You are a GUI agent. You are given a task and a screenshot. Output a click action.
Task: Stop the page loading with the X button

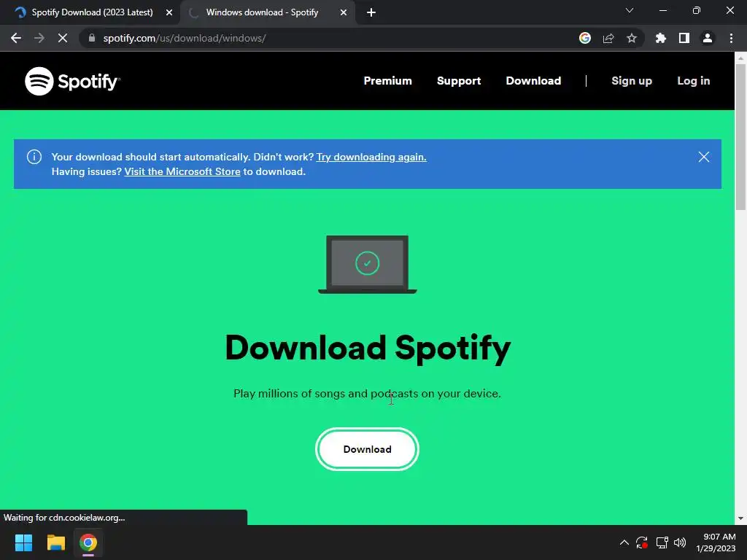coord(63,38)
